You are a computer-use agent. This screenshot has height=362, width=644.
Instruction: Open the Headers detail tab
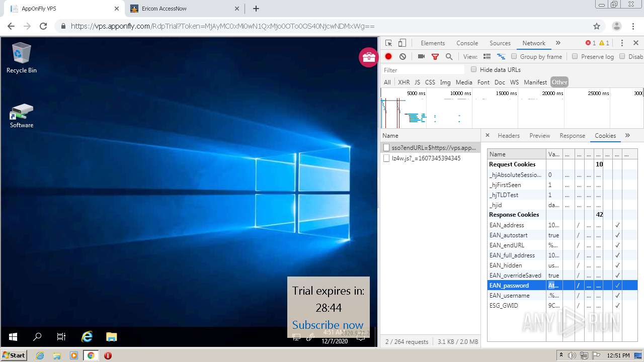509,136
